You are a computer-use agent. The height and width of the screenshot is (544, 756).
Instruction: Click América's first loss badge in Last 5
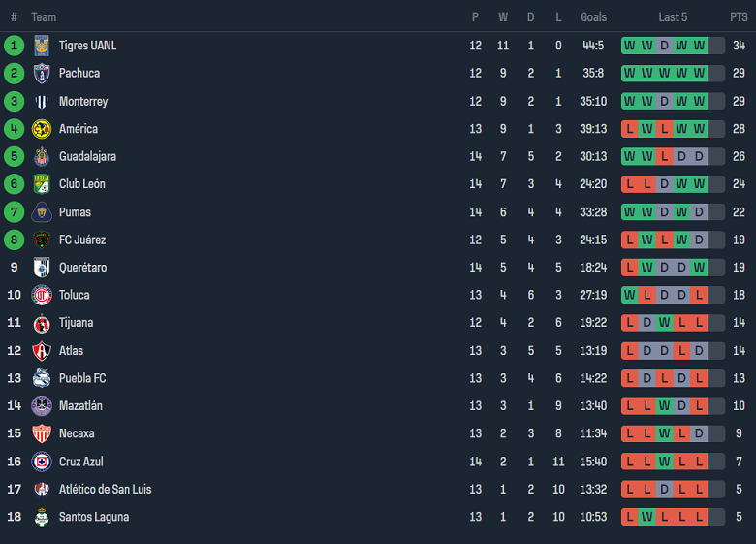[x=630, y=129]
